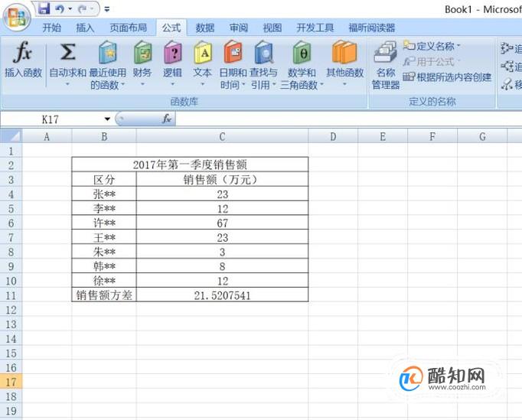Expand the 其他函数 dropdown arrow
This screenshot has height=420, width=522.
(x=344, y=84)
